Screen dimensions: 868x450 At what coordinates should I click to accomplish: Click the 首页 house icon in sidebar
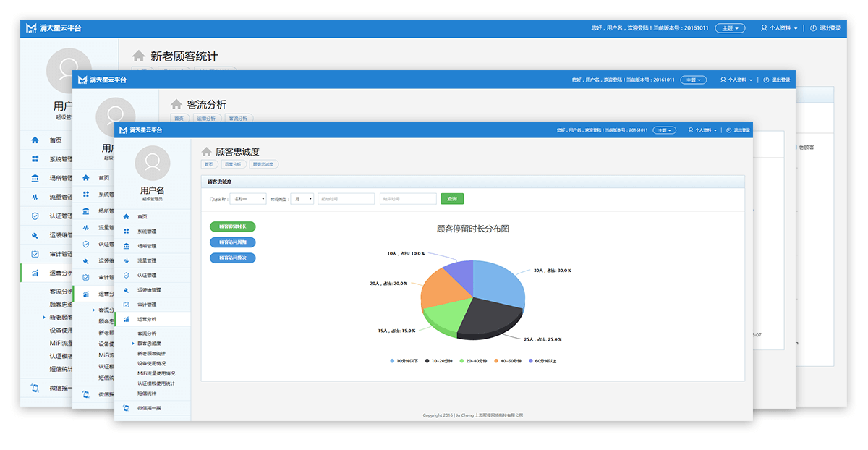[x=127, y=216]
